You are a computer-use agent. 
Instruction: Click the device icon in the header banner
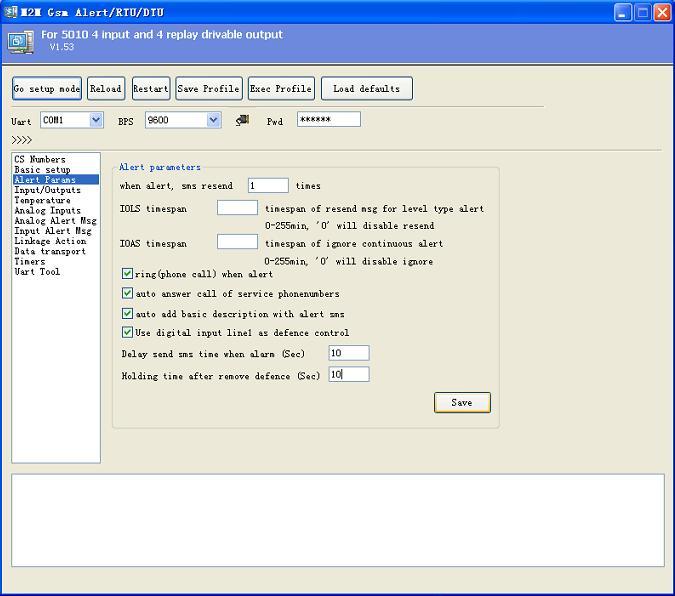point(20,42)
